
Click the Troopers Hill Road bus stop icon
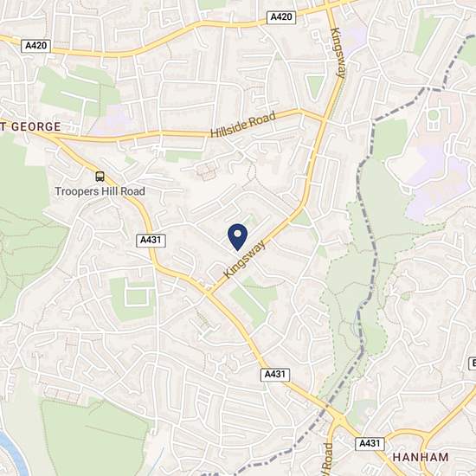click(x=100, y=177)
